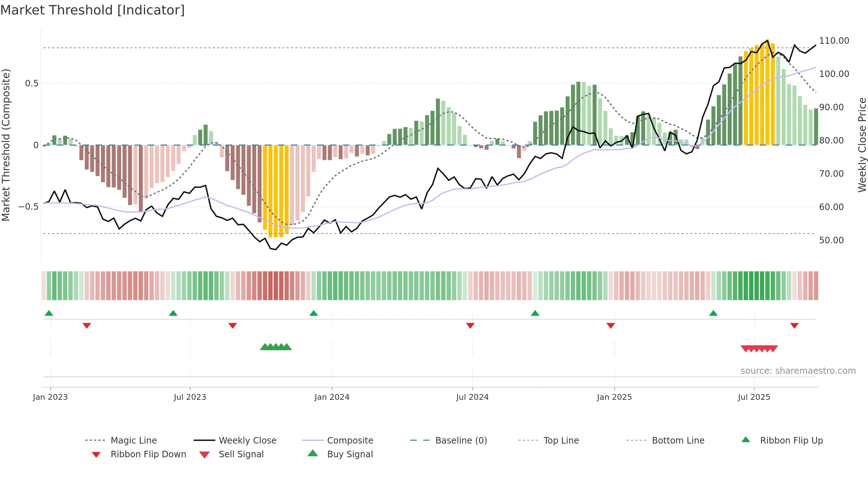Click the darkest green ribbon segment near Jul 2025
The height and width of the screenshot is (488, 868).
coord(757,286)
